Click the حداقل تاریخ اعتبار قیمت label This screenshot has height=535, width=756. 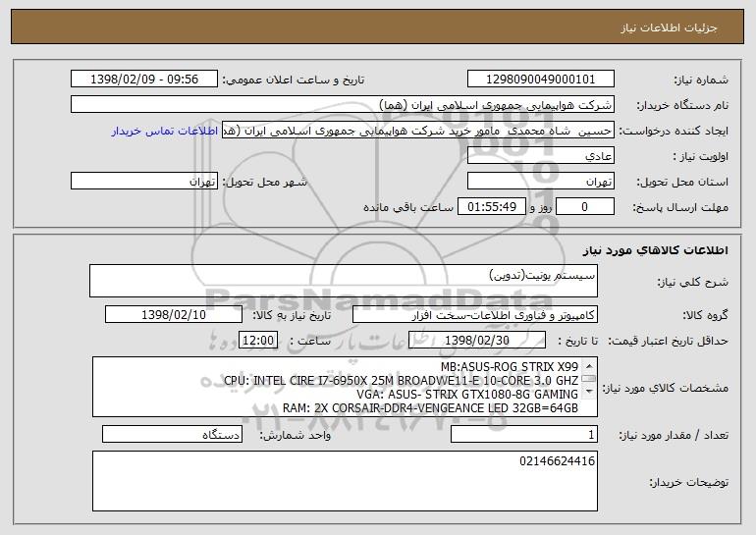click(668, 341)
